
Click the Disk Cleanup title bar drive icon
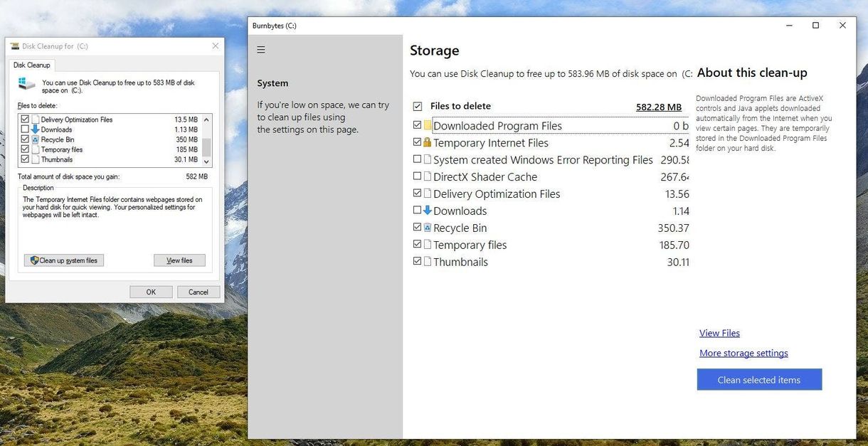[15, 46]
